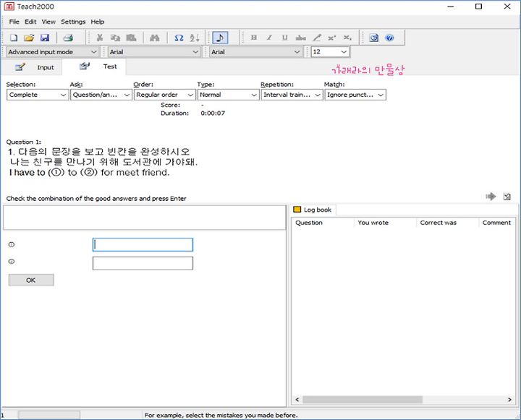Open the Match Ignore punctuation dropdown
521x420 pixels.
click(355, 95)
